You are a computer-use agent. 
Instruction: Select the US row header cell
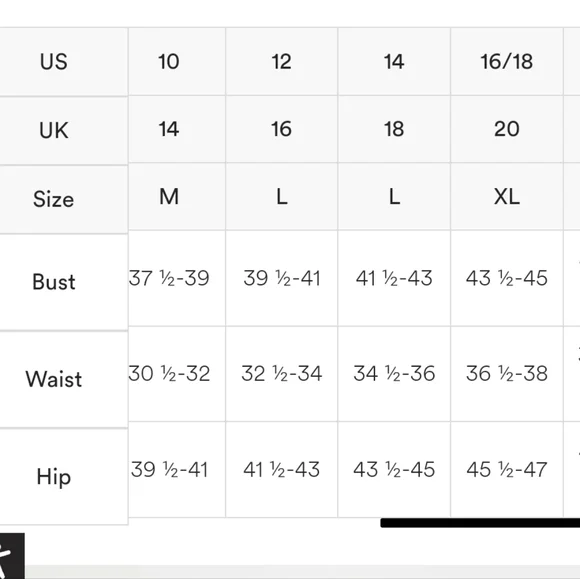[x=64, y=62]
